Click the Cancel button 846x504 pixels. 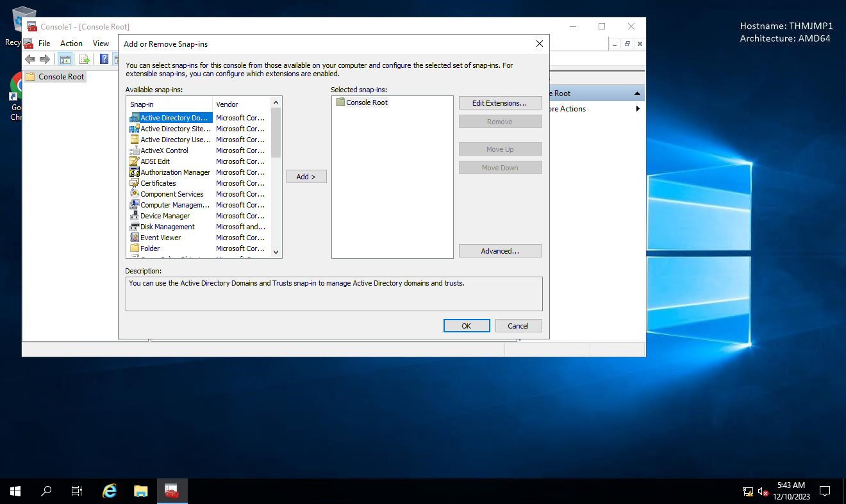518,326
